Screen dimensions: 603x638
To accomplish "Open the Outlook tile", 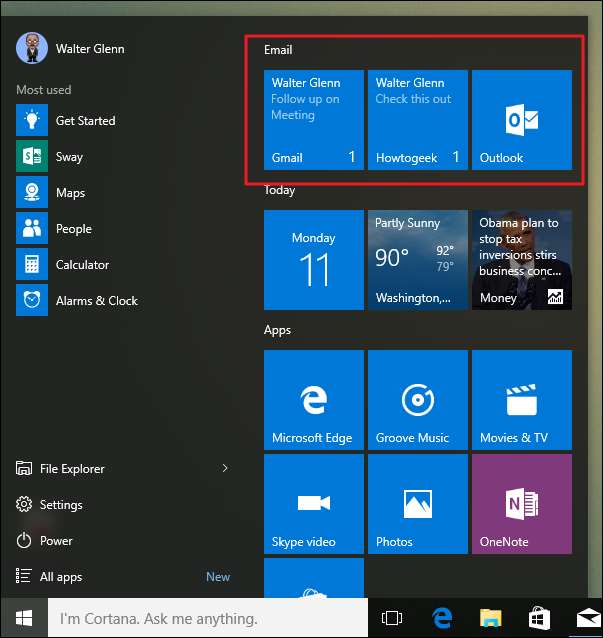I will 521,120.
